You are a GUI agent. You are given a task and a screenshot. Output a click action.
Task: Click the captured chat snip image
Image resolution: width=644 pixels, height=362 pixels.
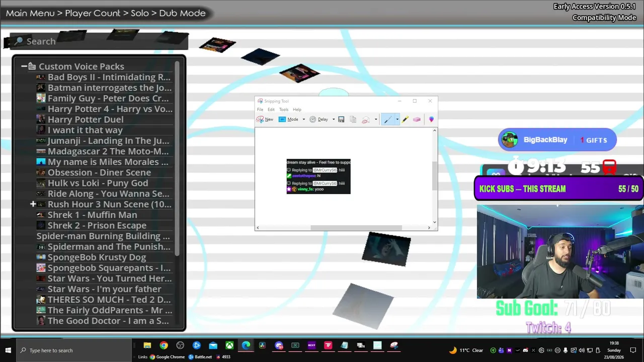318,176
